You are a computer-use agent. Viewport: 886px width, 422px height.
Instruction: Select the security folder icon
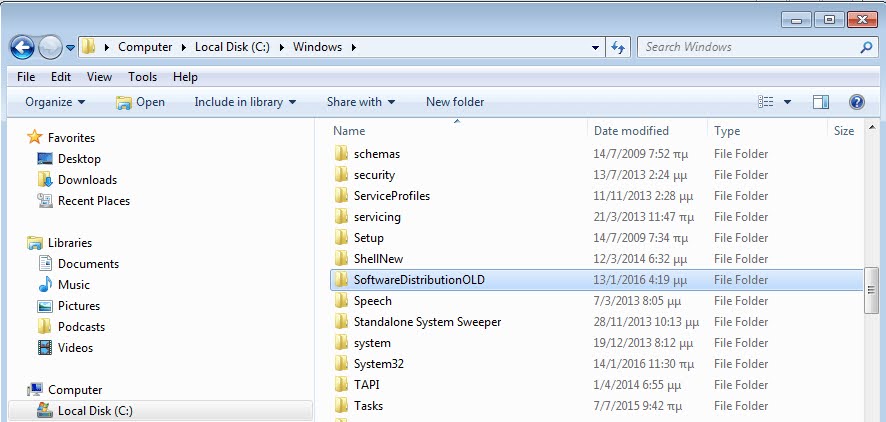pyautogui.click(x=341, y=174)
